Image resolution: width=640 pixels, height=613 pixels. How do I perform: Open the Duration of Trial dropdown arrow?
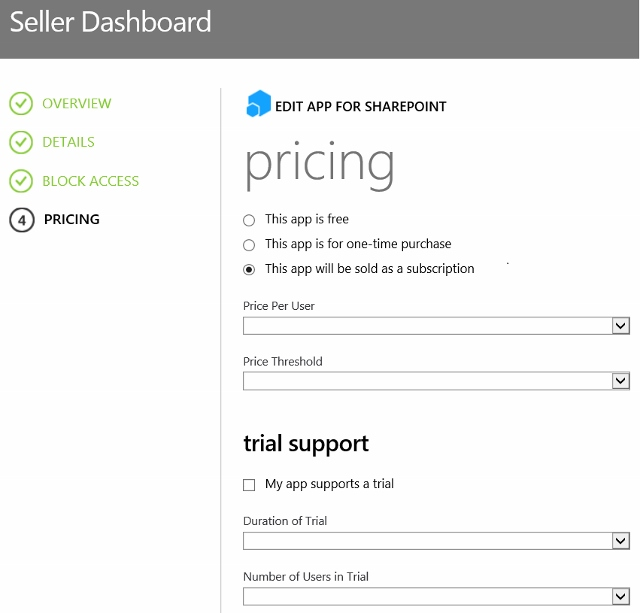pyautogui.click(x=620, y=541)
